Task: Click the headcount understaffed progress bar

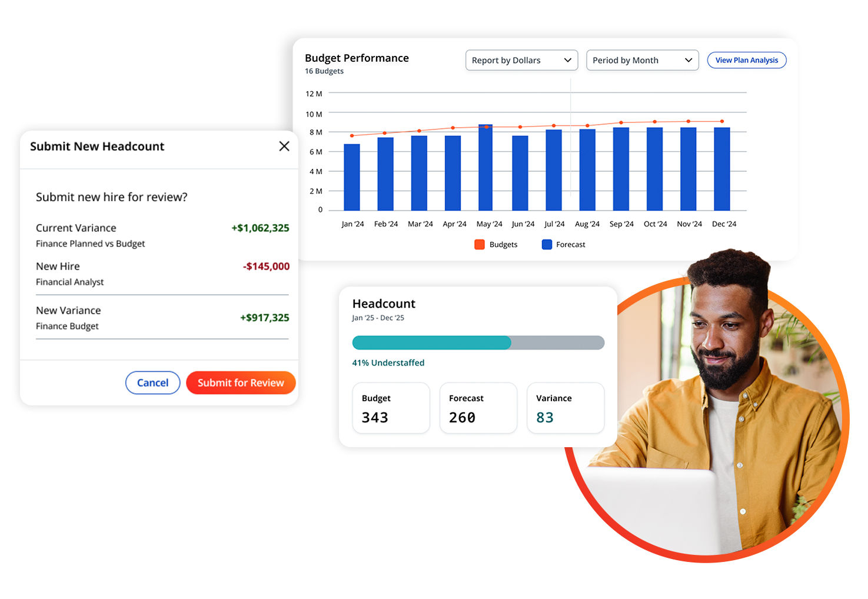Action: click(478, 342)
